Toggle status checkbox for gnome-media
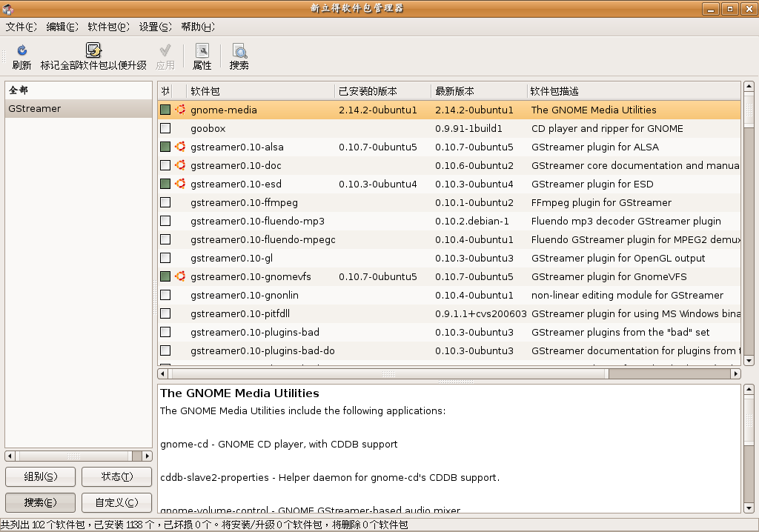Image resolution: width=759 pixels, height=532 pixels. (165, 110)
